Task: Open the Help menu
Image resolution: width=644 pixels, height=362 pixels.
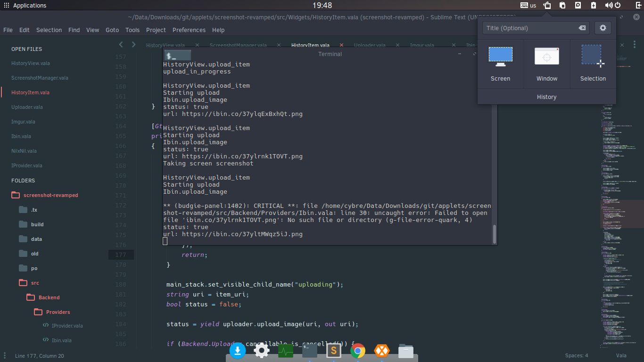Action: (218, 30)
